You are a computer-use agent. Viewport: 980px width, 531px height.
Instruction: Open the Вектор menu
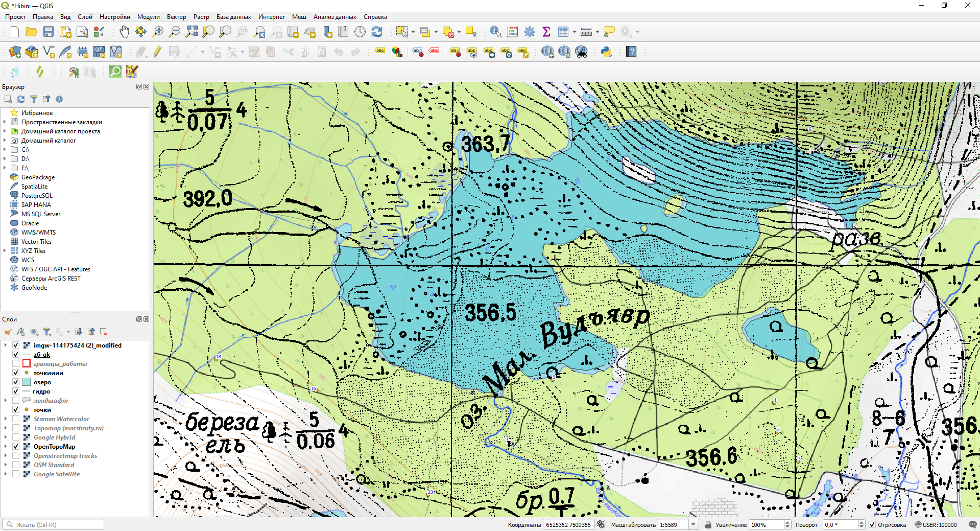click(176, 17)
